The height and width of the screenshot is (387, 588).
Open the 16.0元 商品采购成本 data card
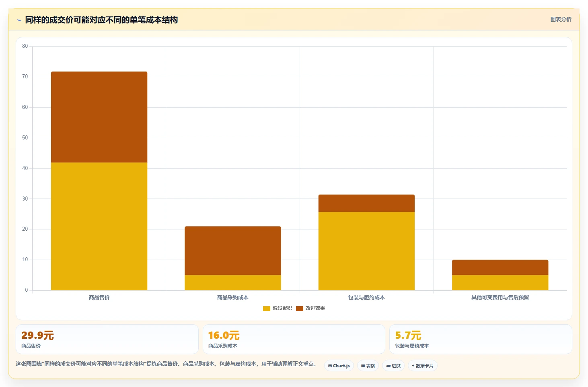[294, 339]
